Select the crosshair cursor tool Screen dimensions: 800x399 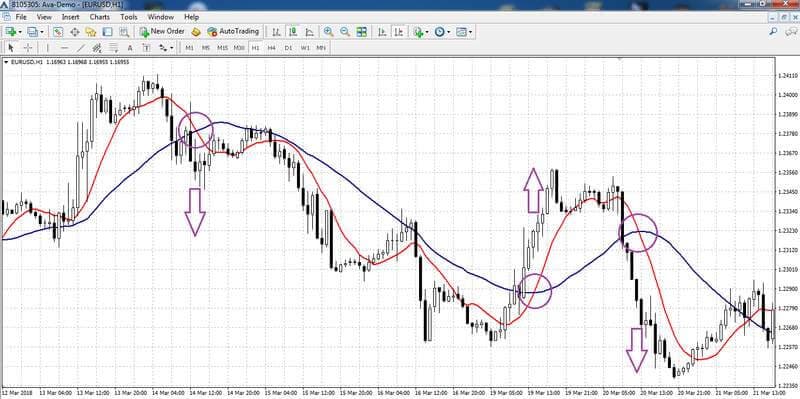point(28,47)
